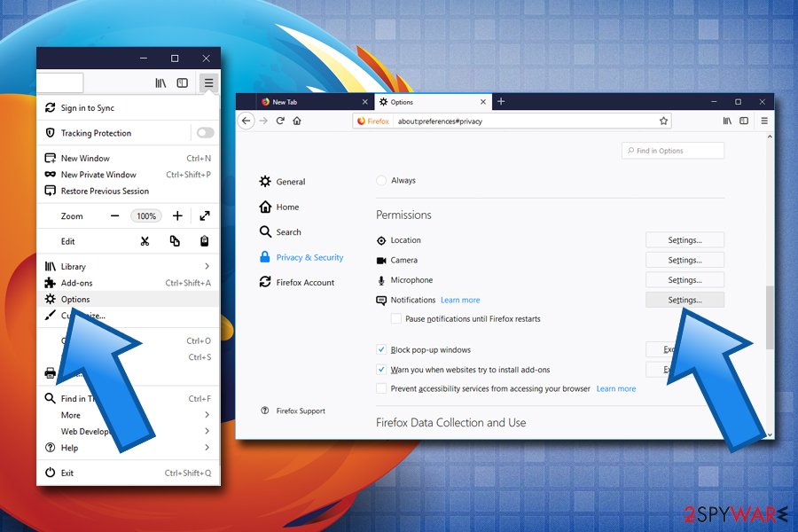Increase zoom with plus button
The height and width of the screenshot is (532, 798).
coord(177,215)
